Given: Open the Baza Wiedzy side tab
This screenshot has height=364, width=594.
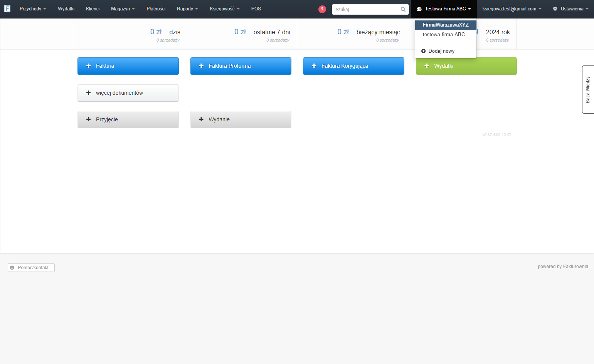Looking at the screenshot, I should (x=588, y=89).
